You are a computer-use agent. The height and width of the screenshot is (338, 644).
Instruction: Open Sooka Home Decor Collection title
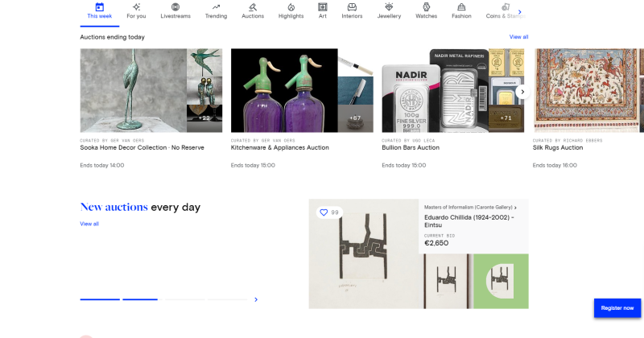pyautogui.click(x=142, y=147)
